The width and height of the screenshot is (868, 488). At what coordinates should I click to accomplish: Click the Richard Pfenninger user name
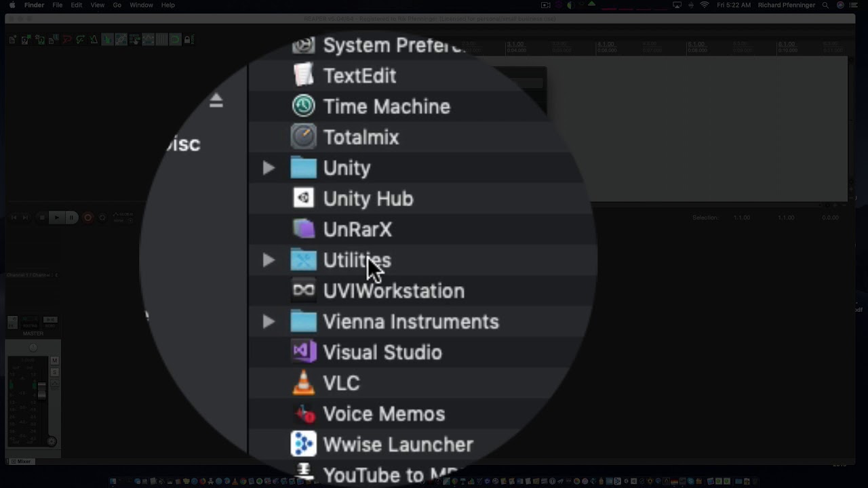point(787,5)
